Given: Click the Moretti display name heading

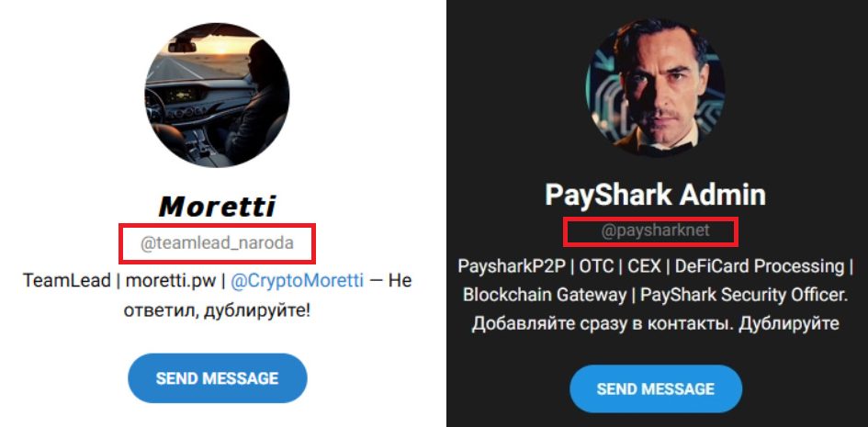Looking at the screenshot, I should 217,207.
